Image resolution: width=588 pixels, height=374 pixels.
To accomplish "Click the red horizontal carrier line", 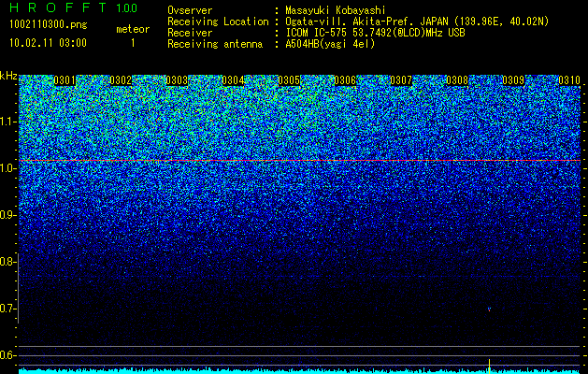I will coord(299,161).
